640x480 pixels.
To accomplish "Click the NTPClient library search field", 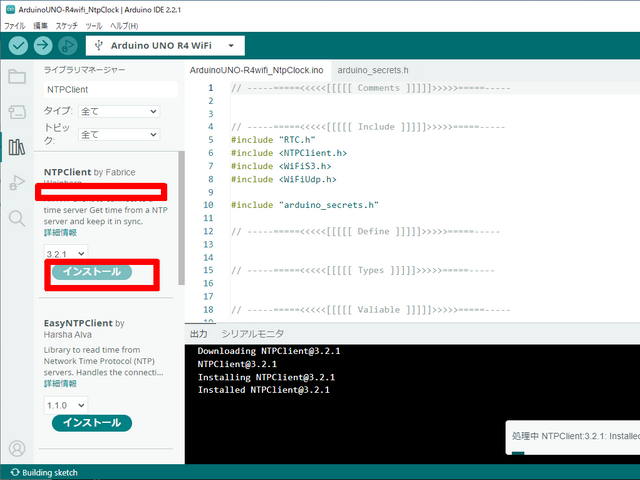I will (x=108, y=89).
